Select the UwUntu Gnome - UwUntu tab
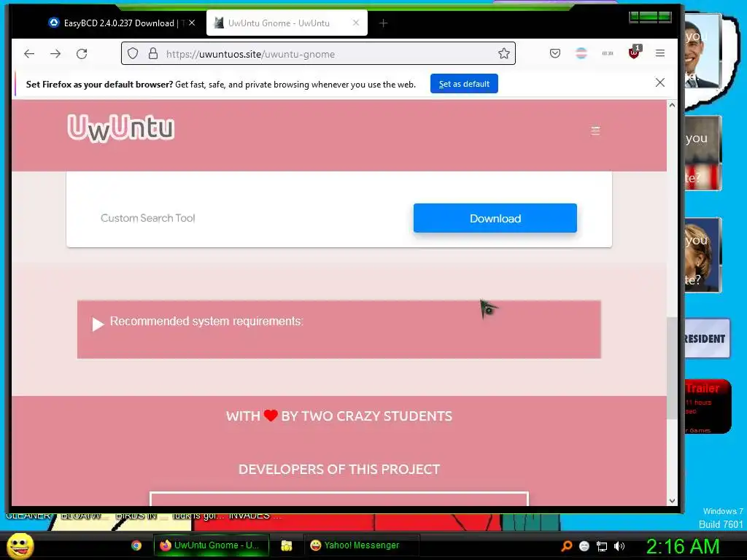 286,23
